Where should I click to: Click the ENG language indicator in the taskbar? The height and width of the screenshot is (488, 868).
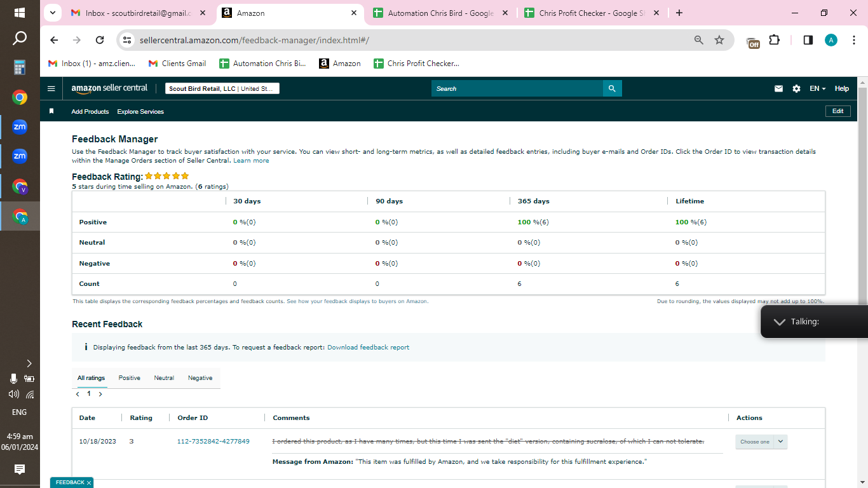pos(20,412)
